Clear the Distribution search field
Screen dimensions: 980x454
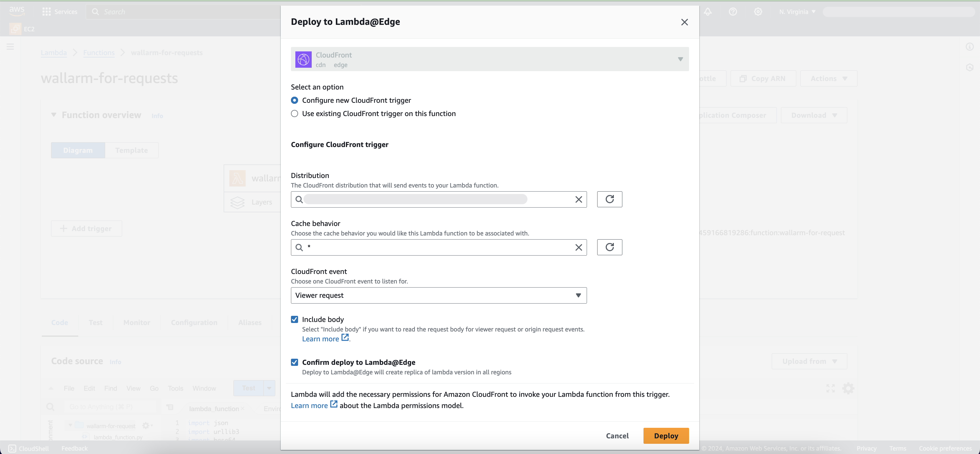[578, 199]
